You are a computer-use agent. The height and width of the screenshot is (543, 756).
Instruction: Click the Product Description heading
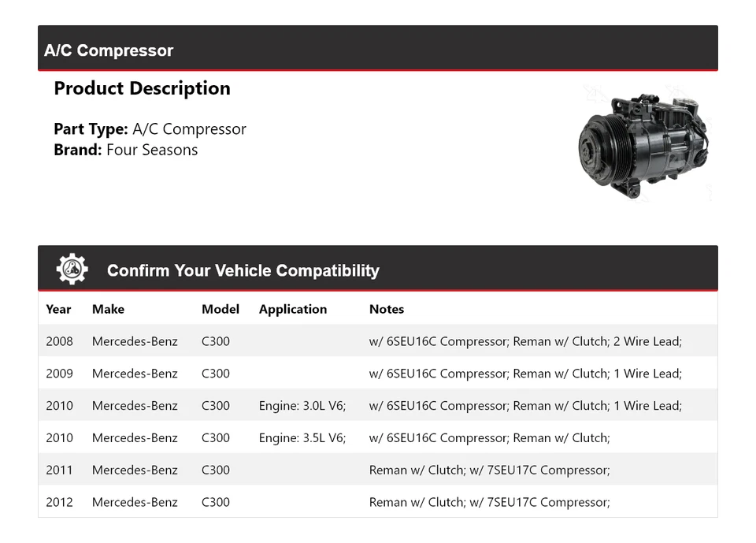click(142, 88)
